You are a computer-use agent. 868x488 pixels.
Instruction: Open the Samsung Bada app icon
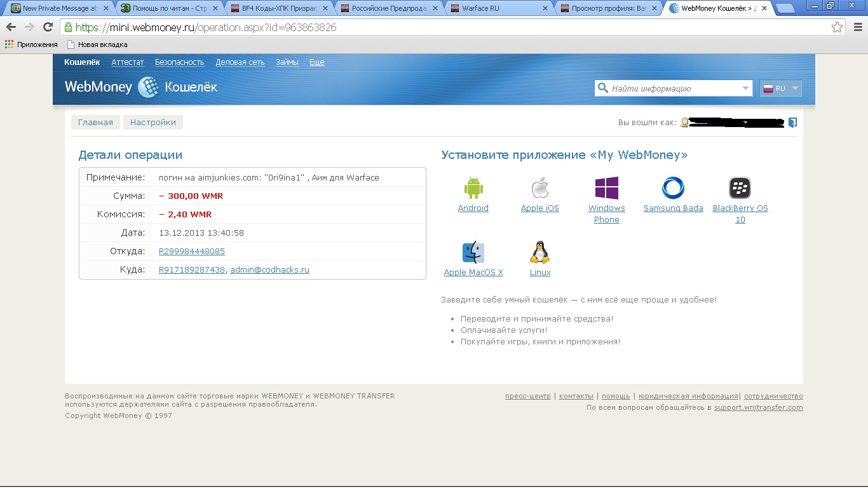(x=673, y=188)
